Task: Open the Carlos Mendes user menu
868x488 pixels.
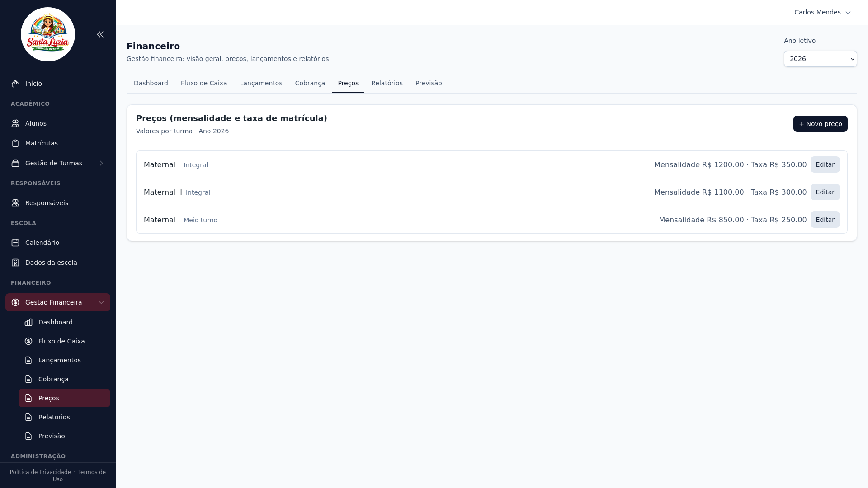Action: [x=822, y=12]
